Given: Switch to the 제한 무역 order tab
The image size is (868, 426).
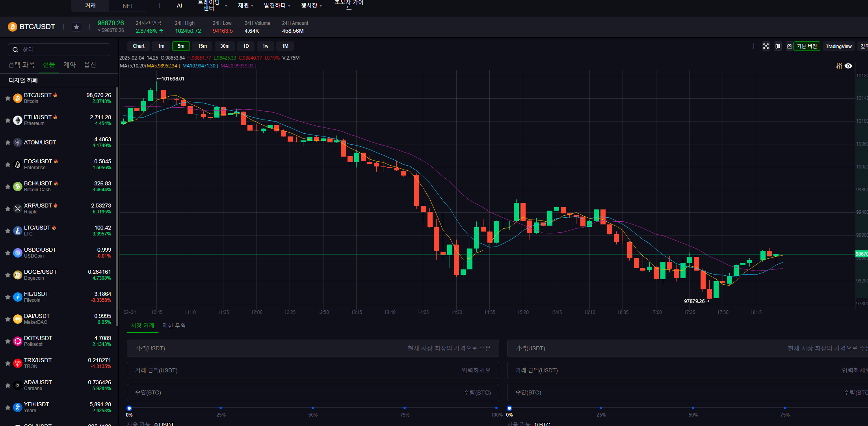Looking at the screenshot, I should 174,325.
